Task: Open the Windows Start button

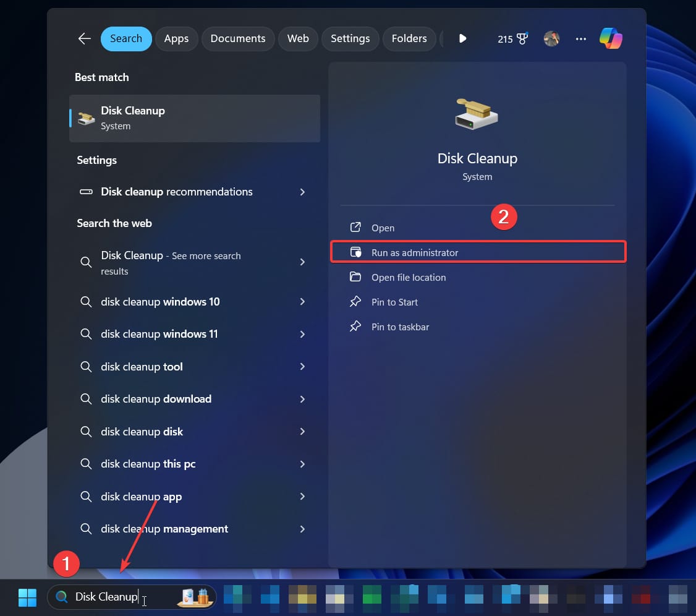Action: click(28, 597)
